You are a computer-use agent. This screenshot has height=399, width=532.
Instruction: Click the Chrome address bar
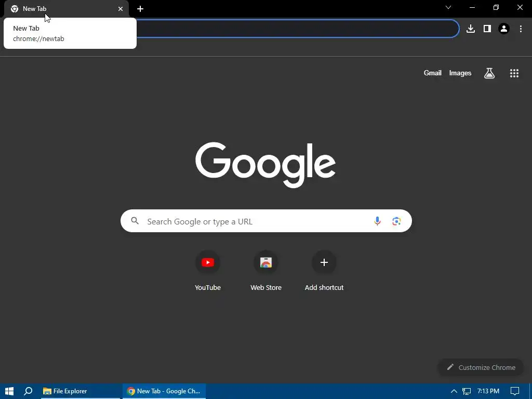point(298,29)
